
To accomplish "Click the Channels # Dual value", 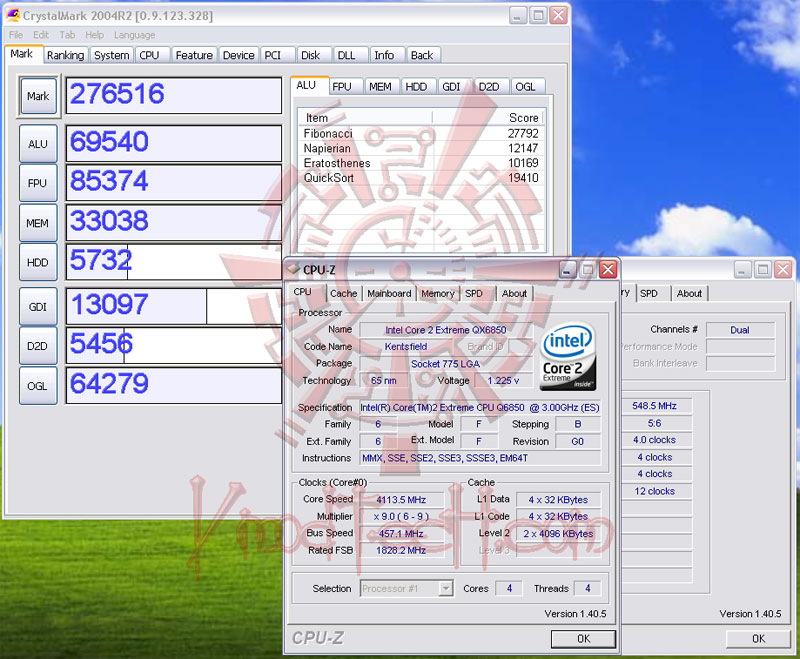I will 740,330.
